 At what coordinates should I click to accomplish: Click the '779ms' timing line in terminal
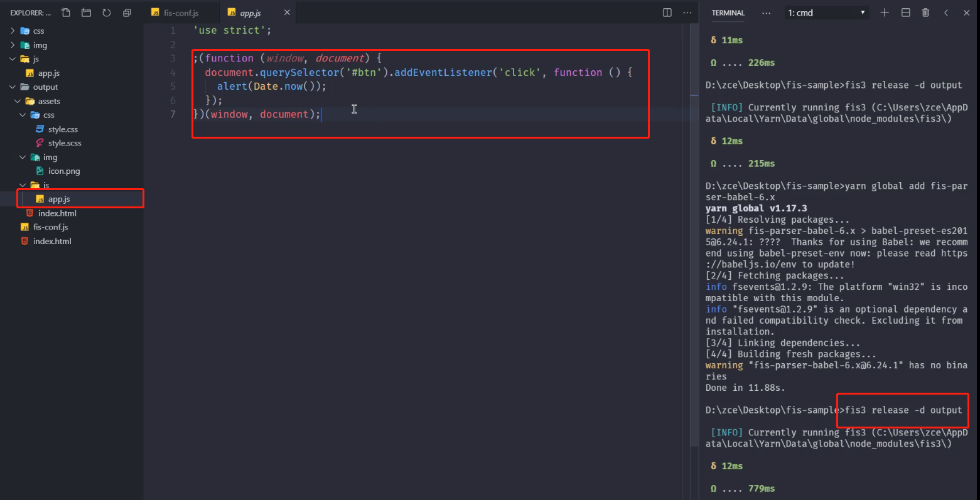[x=743, y=489]
